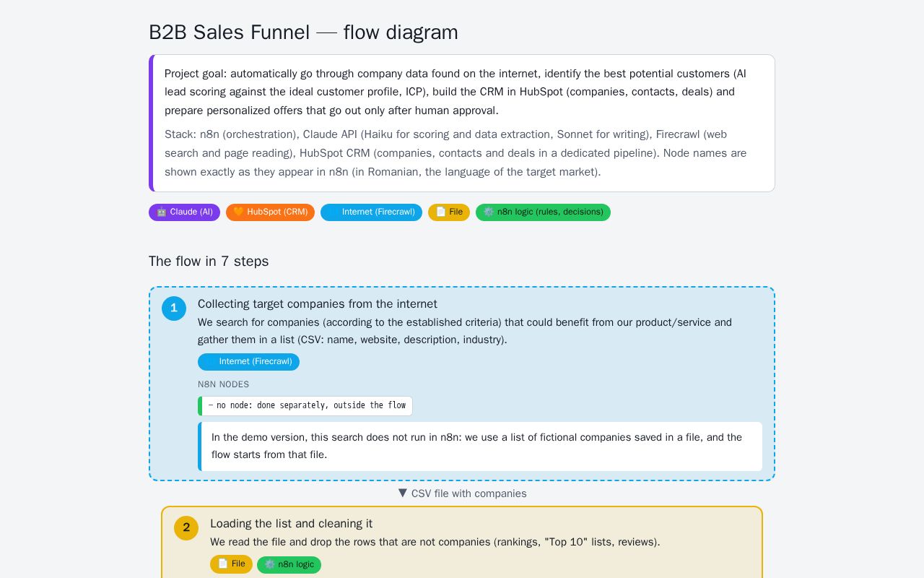Click the Claude (AI) legend badge
924x578 pixels.
(x=184, y=212)
